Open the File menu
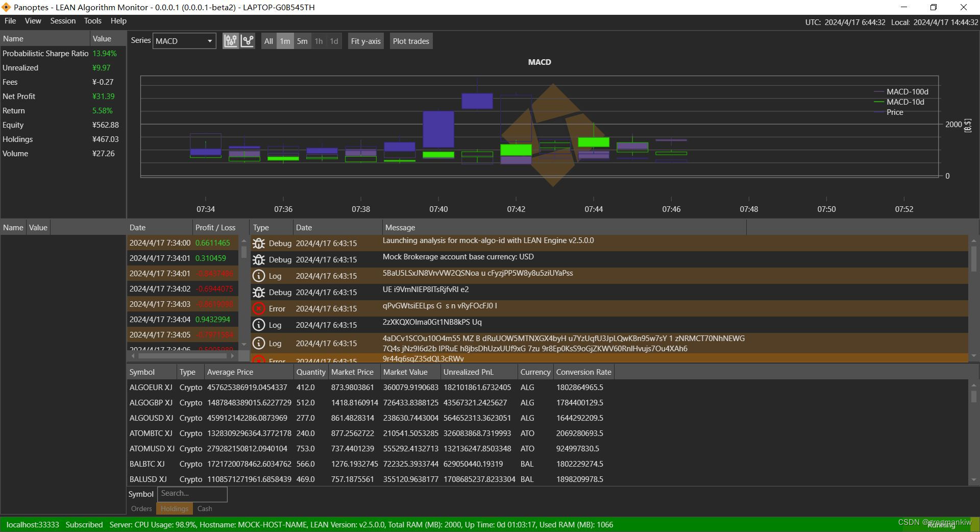This screenshot has width=980, height=532. [10, 21]
